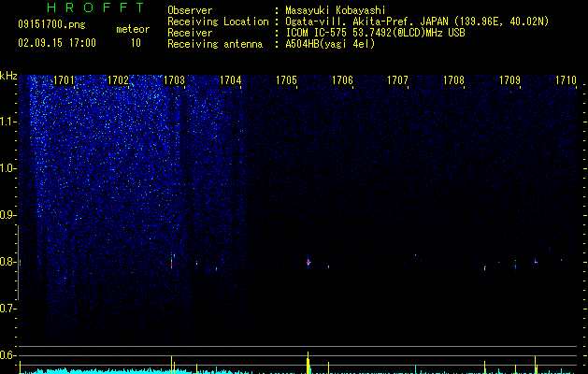588x374 pixels.
Task: Click the Receiving Location label
Action: point(218,22)
